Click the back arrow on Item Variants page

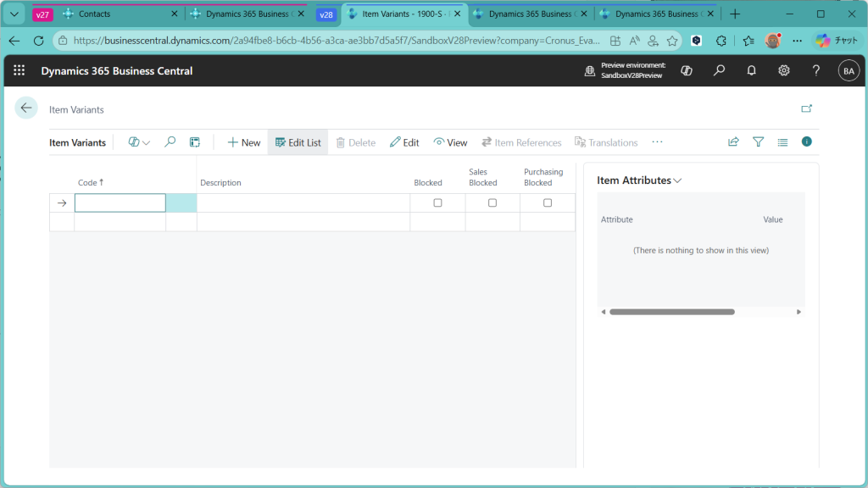26,108
